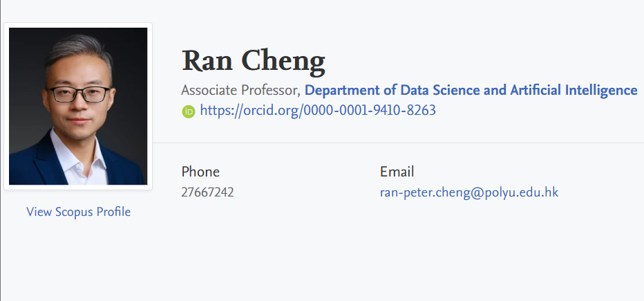Open the ORCID profile URL link
Image resolution: width=644 pixels, height=301 pixels.
coord(317,110)
